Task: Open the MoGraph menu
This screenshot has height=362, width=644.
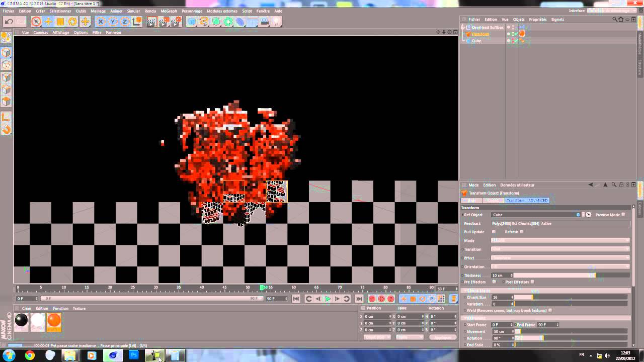Action: click(x=169, y=11)
